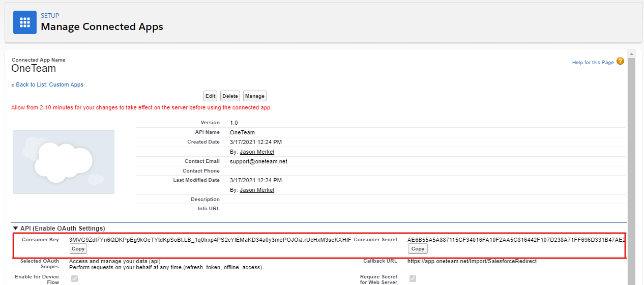Click the Manage button

point(255,96)
